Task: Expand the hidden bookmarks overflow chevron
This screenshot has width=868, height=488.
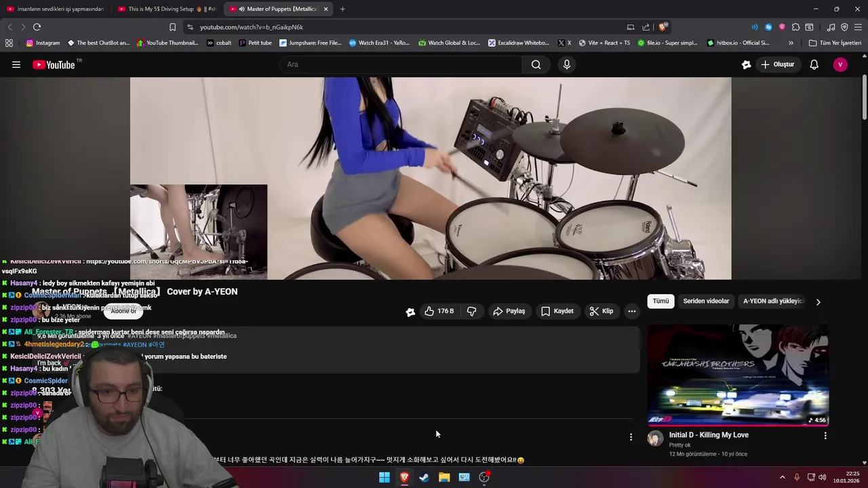Action: (x=791, y=43)
